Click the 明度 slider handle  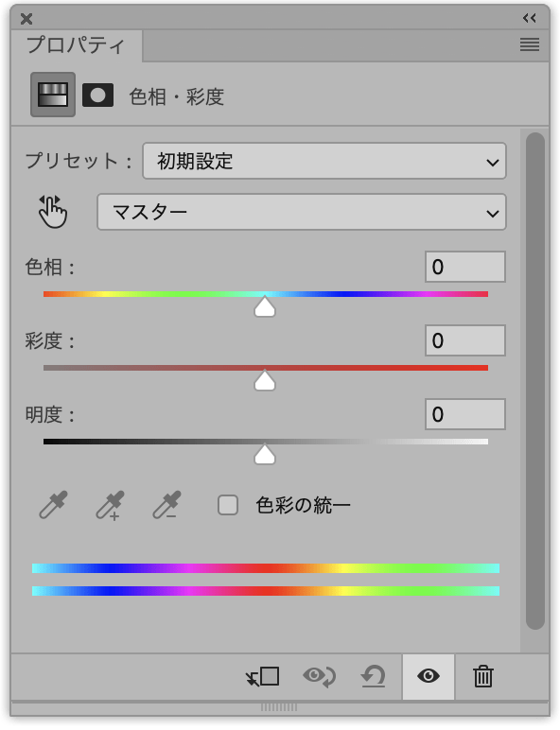click(x=265, y=454)
